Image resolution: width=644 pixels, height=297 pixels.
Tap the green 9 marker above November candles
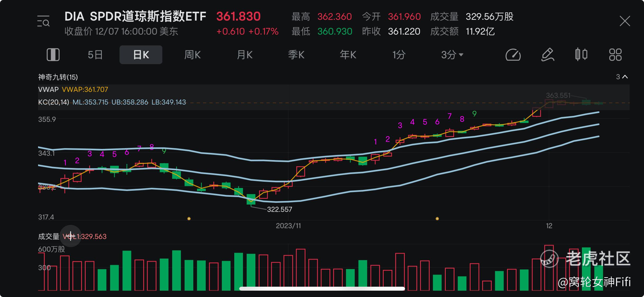(474, 114)
